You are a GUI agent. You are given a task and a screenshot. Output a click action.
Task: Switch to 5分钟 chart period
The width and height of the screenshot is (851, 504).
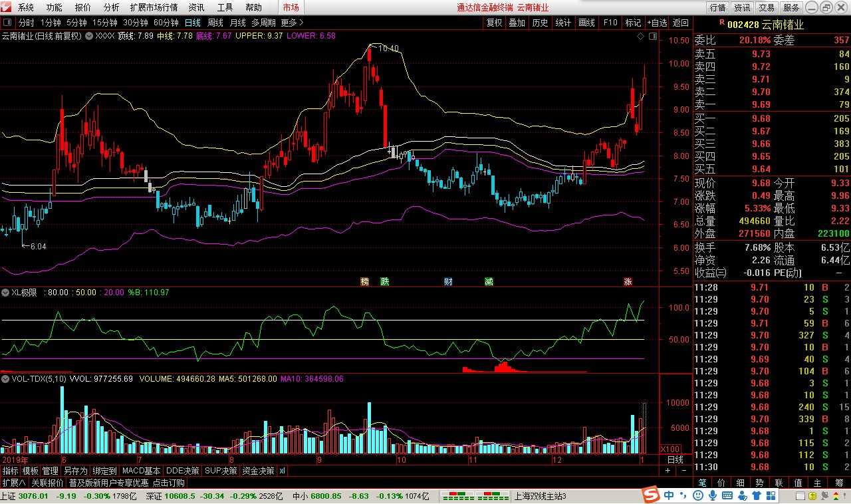77,22
